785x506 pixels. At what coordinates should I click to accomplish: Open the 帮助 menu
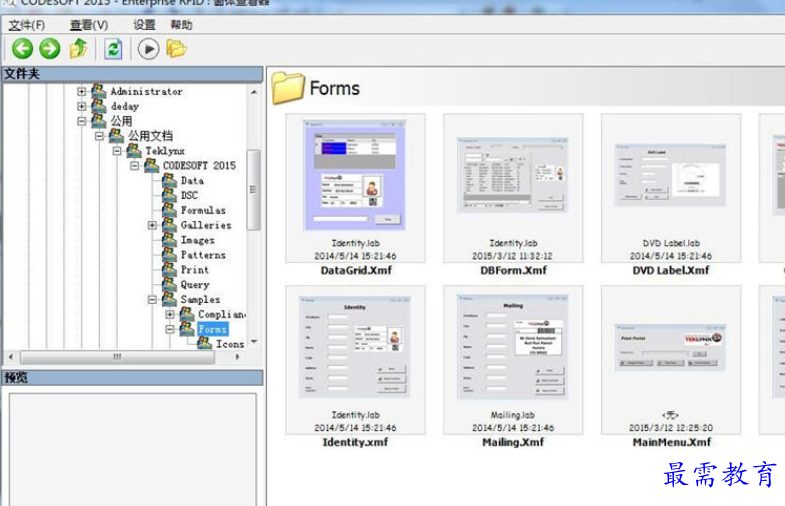click(x=181, y=25)
